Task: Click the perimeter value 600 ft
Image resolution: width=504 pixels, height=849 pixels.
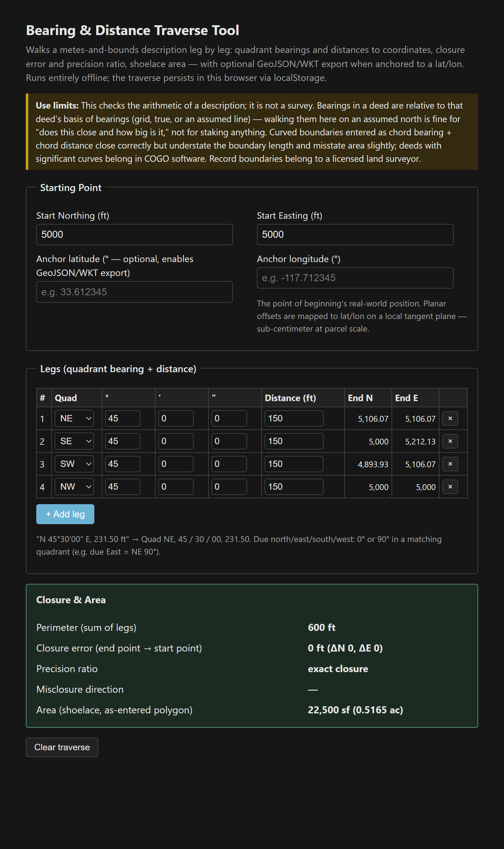Action: 322,628
